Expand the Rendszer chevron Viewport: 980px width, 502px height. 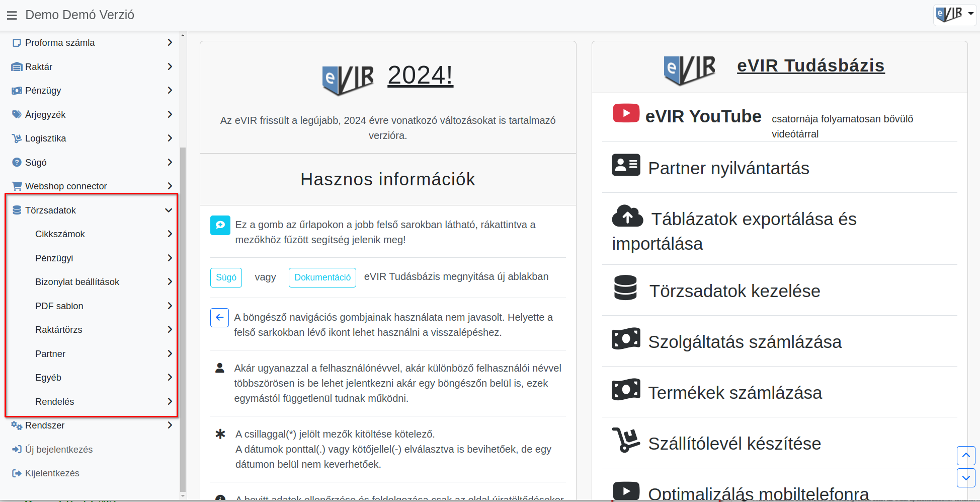coord(170,425)
